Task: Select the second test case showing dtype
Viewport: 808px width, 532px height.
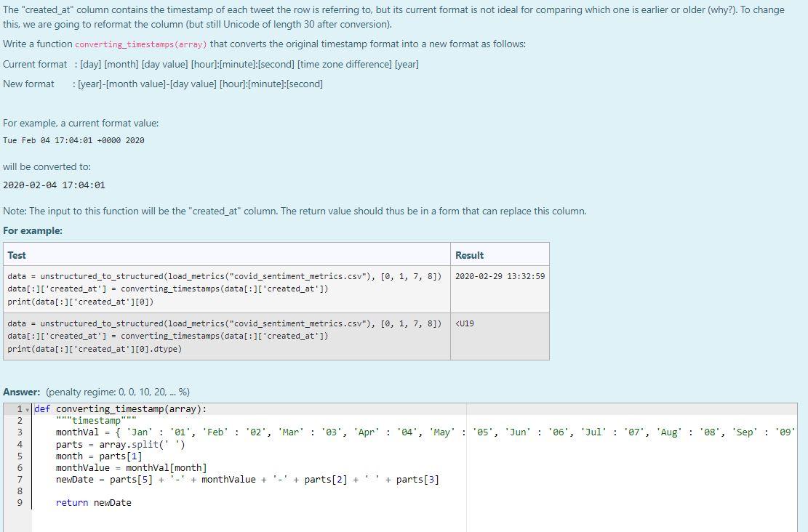Action: point(225,336)
